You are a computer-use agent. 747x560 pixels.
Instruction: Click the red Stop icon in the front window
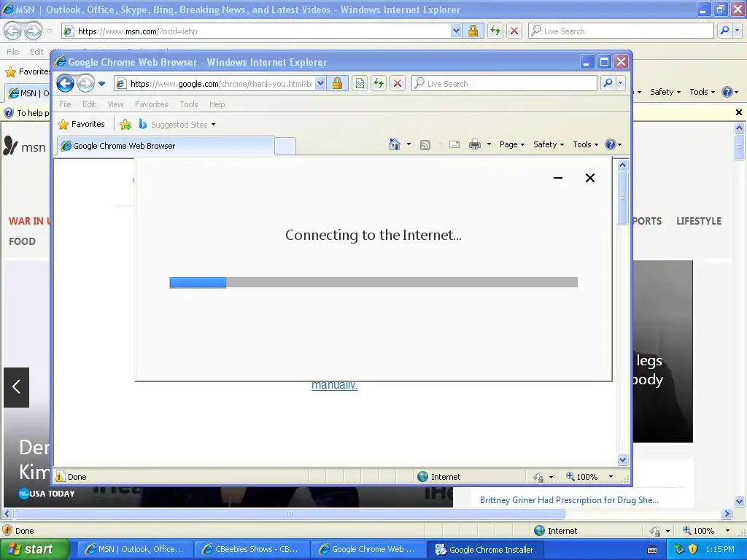398,84
